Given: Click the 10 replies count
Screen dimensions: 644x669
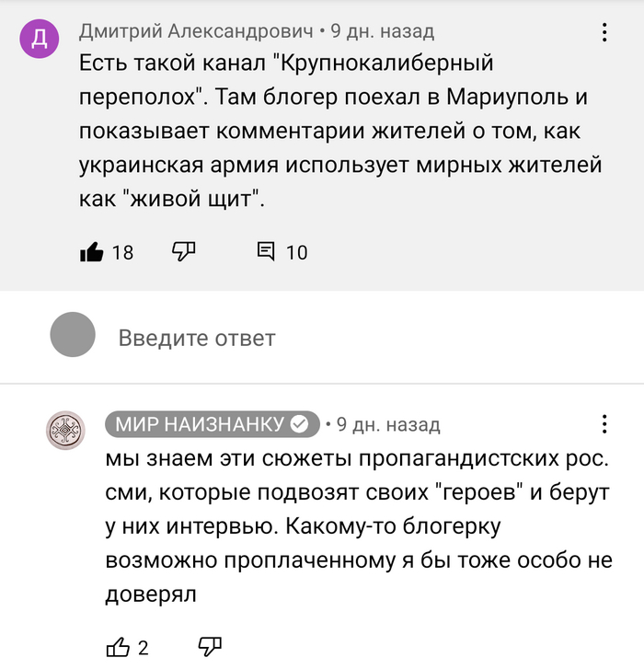Looking at the screenshot, I should (x=296, y=252).
